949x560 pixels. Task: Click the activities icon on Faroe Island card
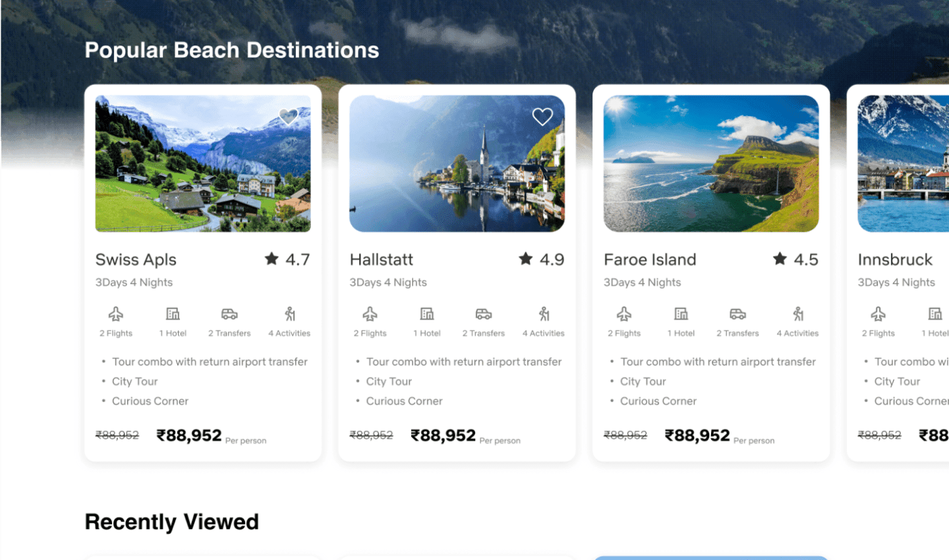pyautogui.click(x=798, y=314)
